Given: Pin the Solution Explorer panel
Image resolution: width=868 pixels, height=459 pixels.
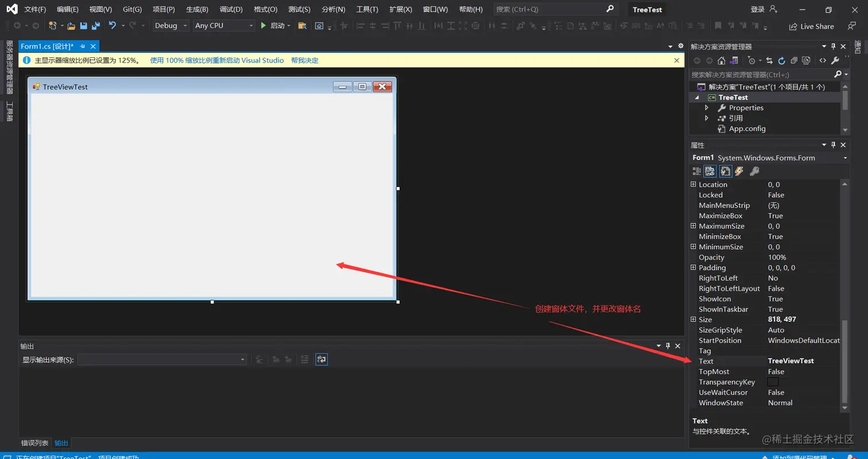Looking at the screenshot, I should coord(834,46).
